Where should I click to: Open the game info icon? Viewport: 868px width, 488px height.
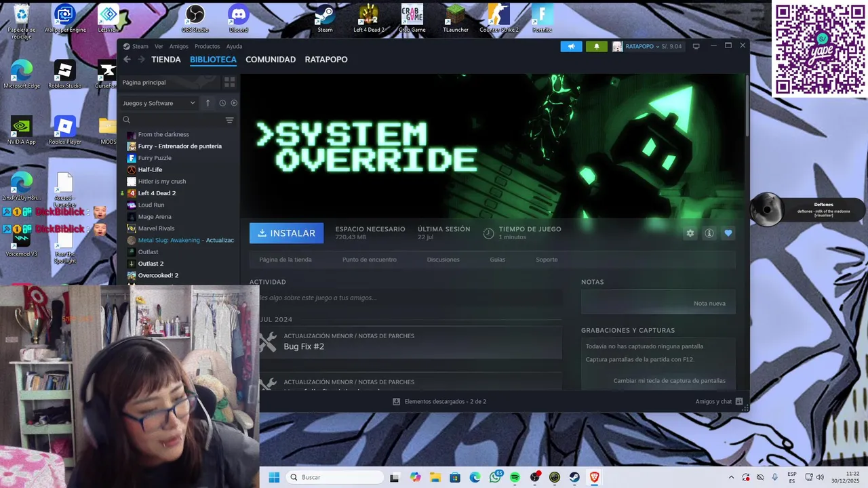[709, 233]
